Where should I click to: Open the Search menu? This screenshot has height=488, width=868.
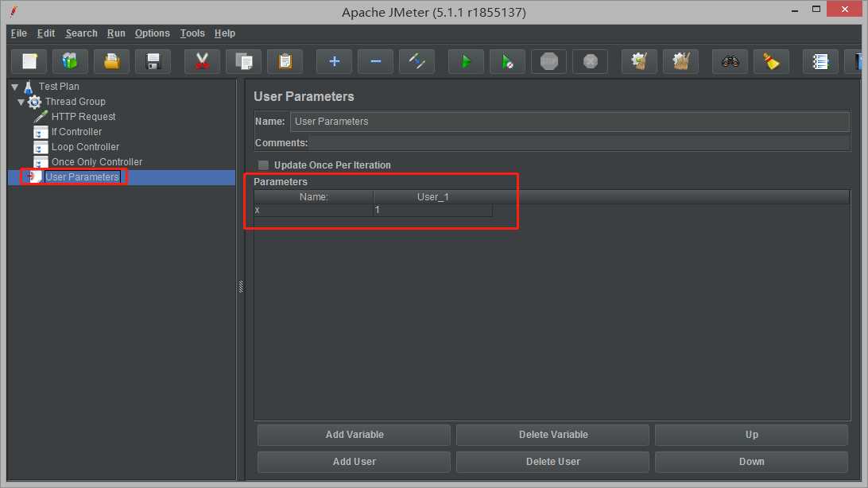81,33
